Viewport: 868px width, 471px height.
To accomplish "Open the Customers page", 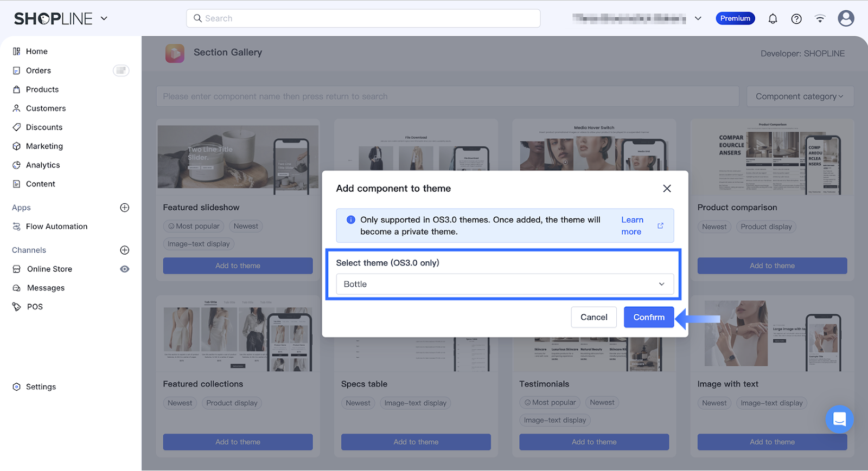I will click(46, 108).
